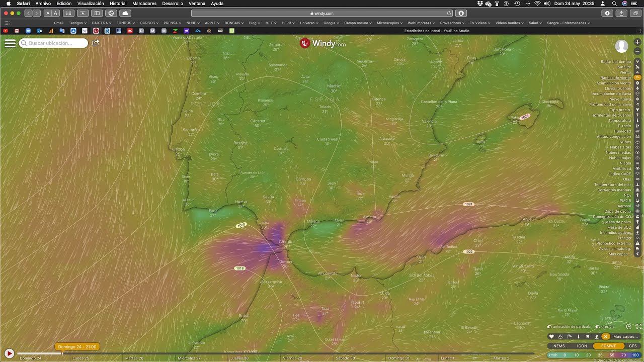
Task: Select the Temperatura layer icon
Action: 637,121
